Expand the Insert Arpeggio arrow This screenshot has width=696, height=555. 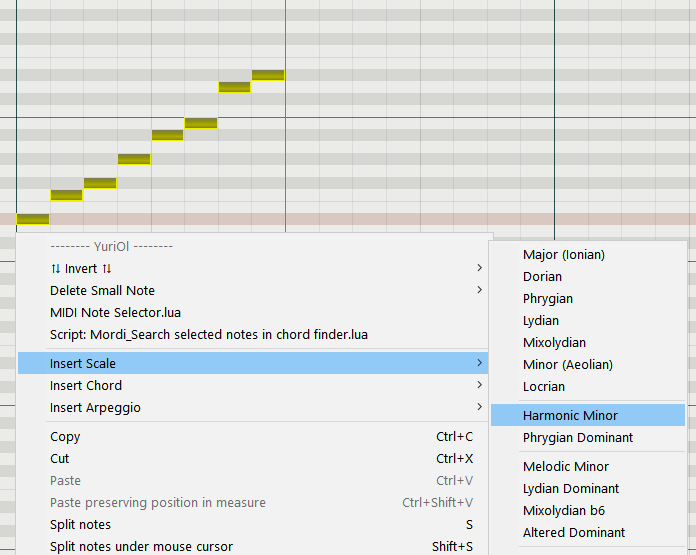(x=479, y=407)
